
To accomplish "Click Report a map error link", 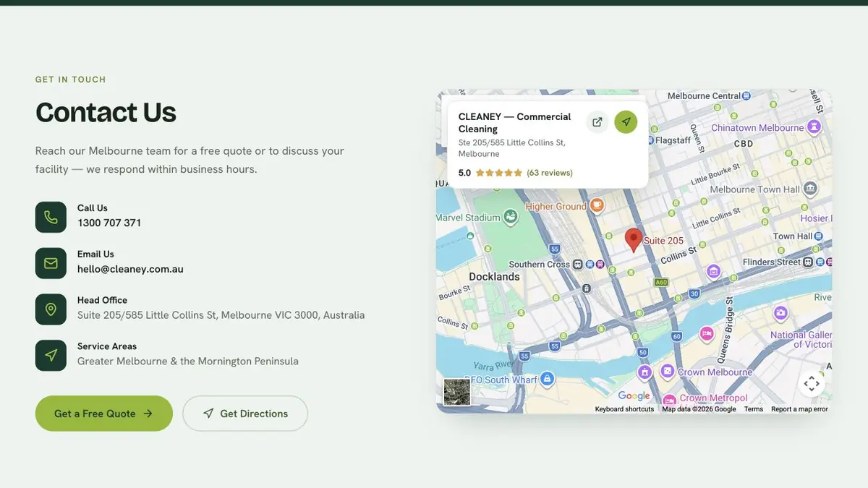I will [799, 409].
